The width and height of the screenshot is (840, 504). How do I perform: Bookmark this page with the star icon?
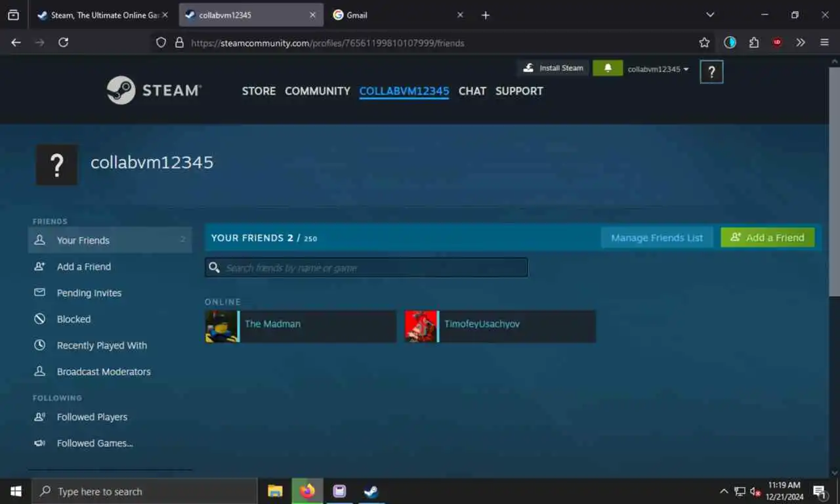(704, 43)
